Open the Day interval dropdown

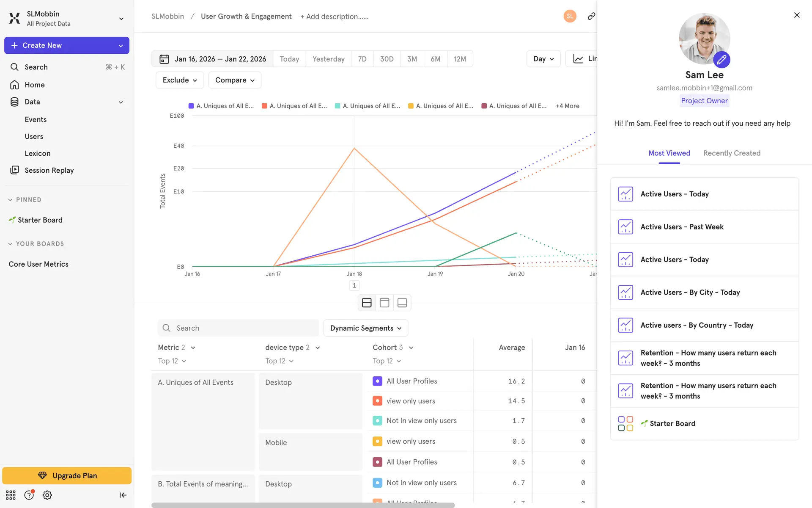pos(543,59)
